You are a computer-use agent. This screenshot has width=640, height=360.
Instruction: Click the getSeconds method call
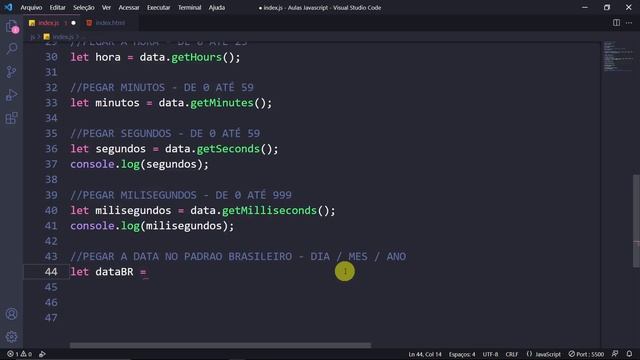(x=228, y=149)
